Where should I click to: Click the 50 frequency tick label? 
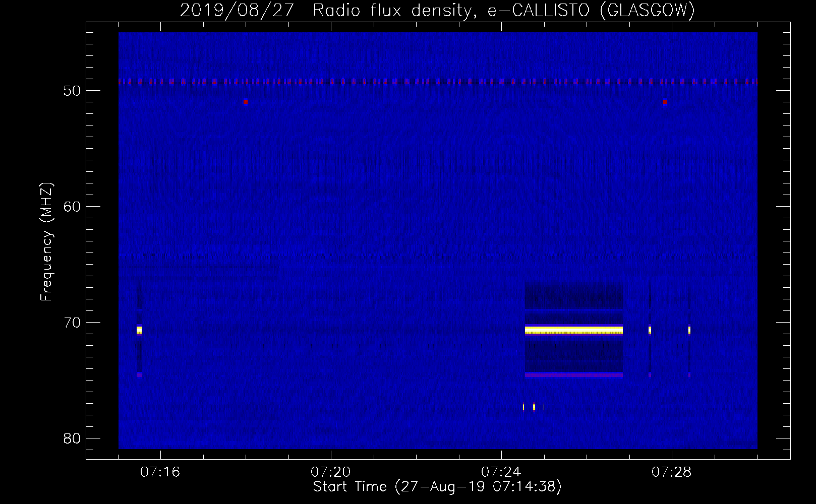[x=72, y=91]
